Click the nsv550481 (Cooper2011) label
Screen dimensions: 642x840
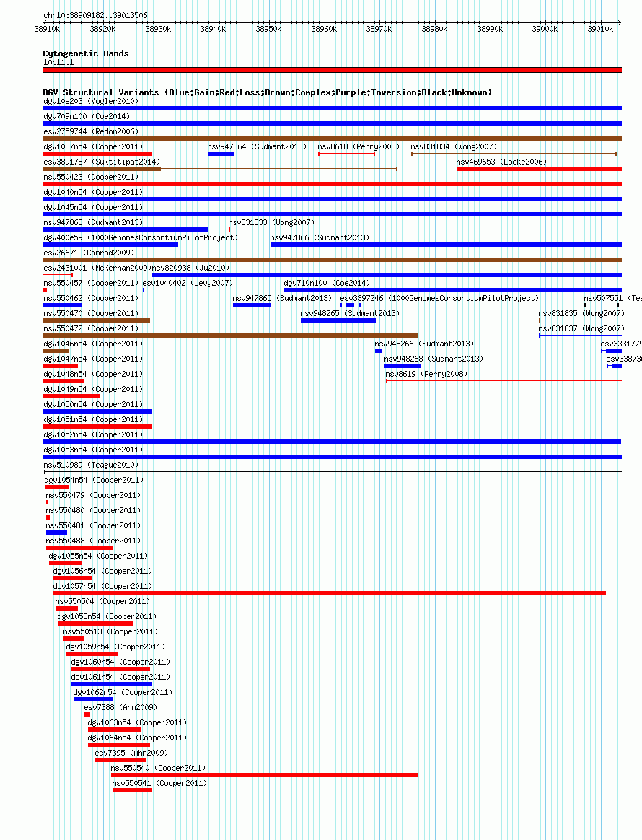click(93, 526)
